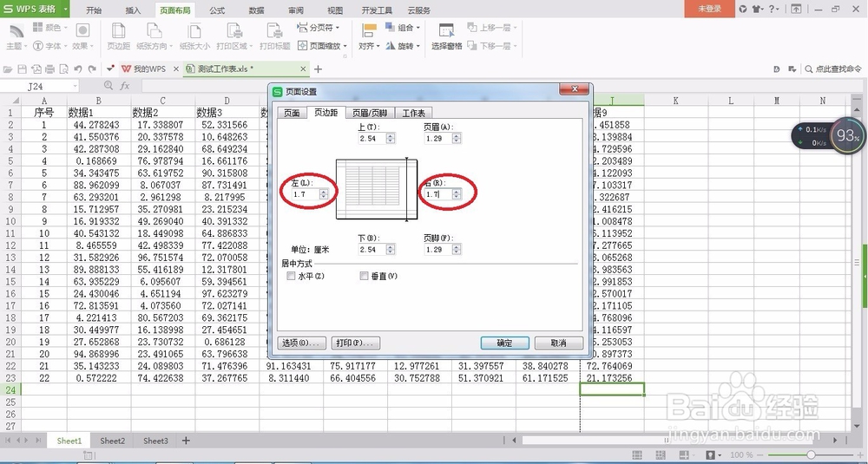Switch to the 工作表 tab in dialog

(x=413, y=113)
